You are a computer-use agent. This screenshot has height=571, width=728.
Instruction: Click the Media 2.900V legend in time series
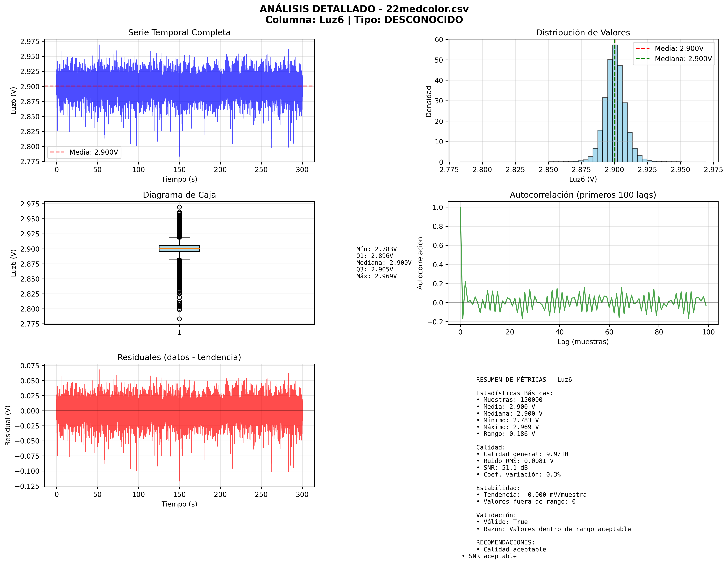(x=84, y=152)
